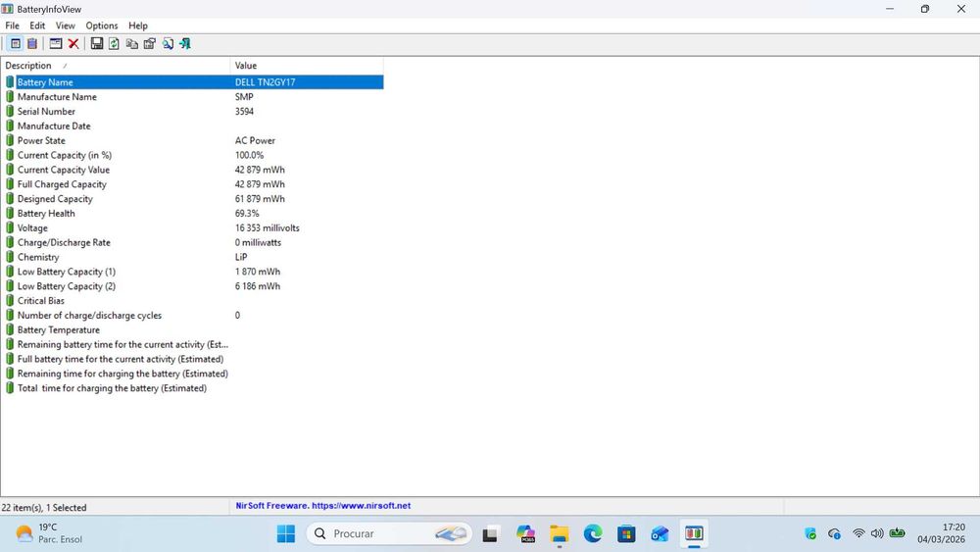Select Full battery time for current activity row
This screenshot has height=552, width=980.
[194, 360]
